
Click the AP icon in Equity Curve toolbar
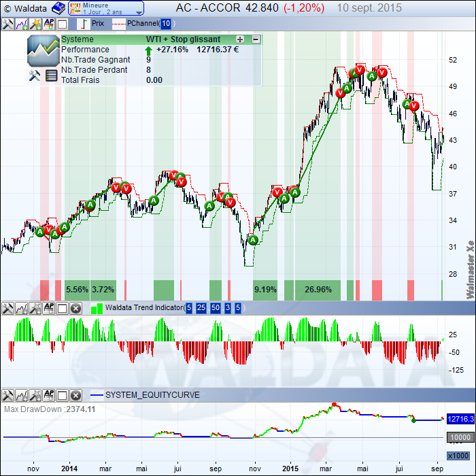(x=49, y=396)
